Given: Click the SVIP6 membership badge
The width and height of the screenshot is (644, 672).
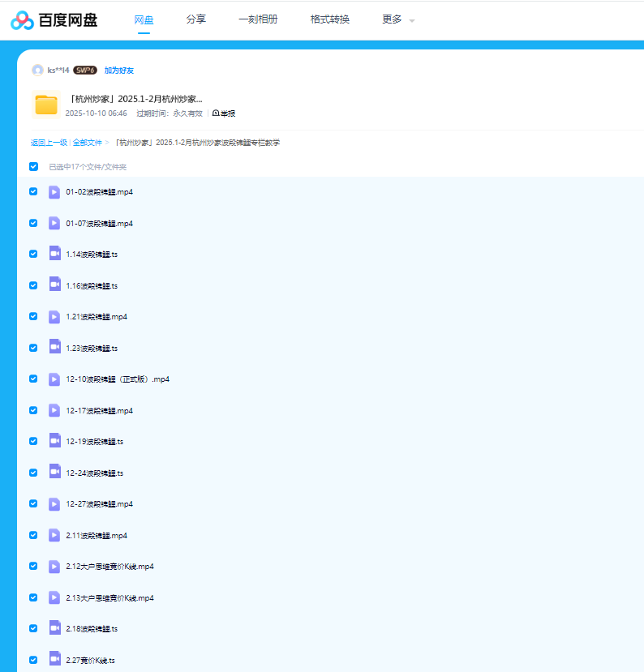Looking at the screenshot, I should [x=85, y=71].
